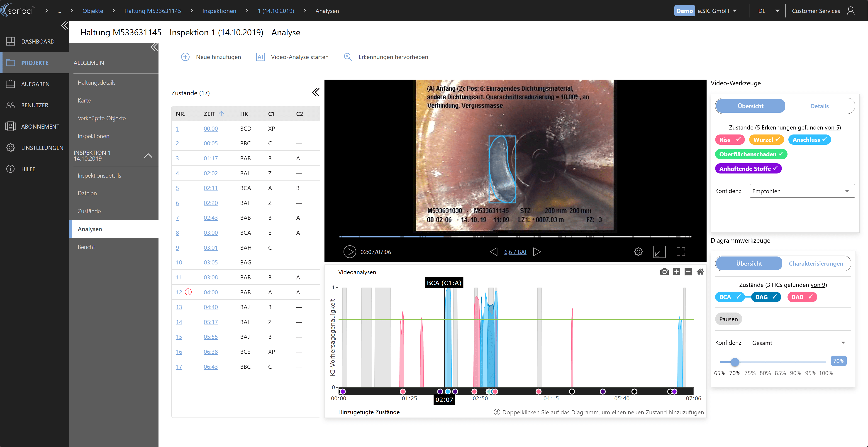Image resolution: width=868 pixels, height=447 pixels.
Task: Open the Dashboard section
Action: [x=35, y=42]
